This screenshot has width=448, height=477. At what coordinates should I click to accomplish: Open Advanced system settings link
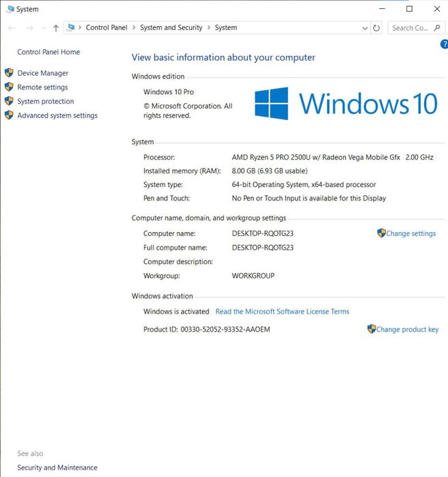coord(57,115)
